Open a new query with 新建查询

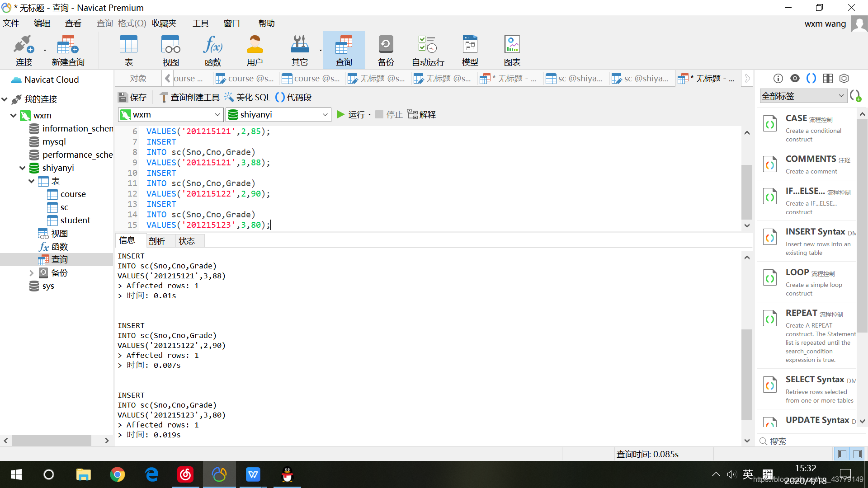pos(67,50)
